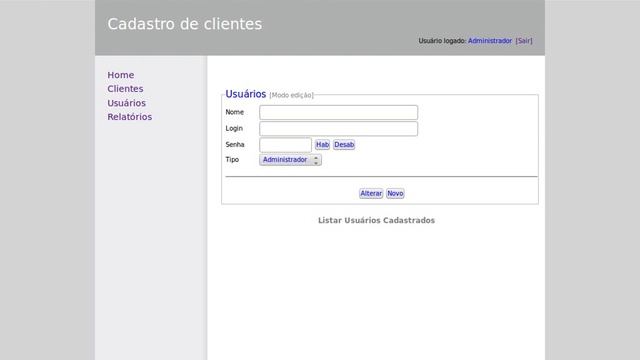
Task: Focus the Nome input field
Action: coord(338,112)
